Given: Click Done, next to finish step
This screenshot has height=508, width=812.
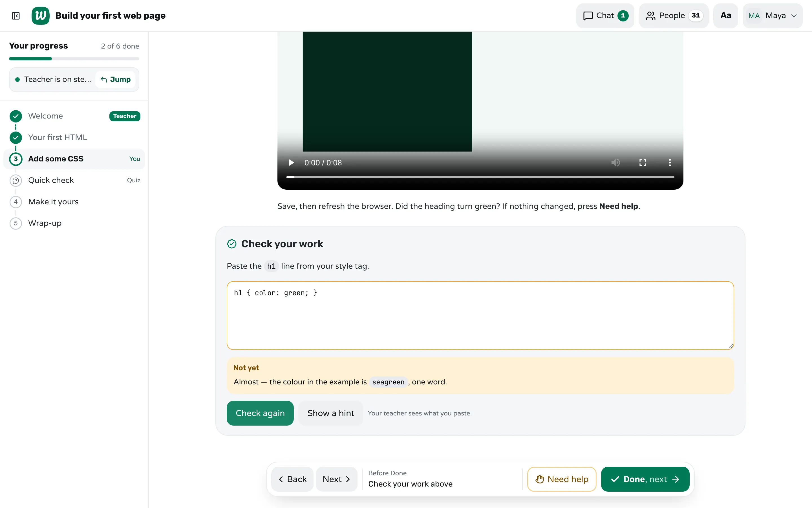Looking at the screenshot, I should [645, 479].
